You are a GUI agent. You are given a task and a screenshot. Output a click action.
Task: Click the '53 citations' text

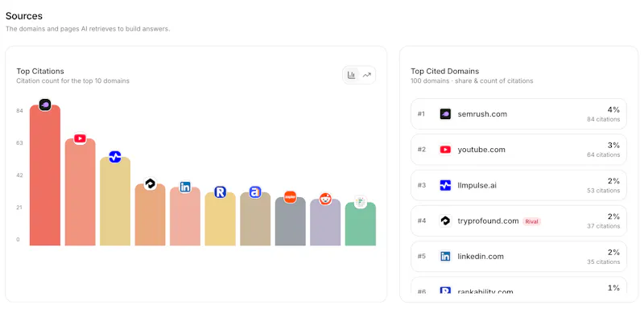coord(603,191)
